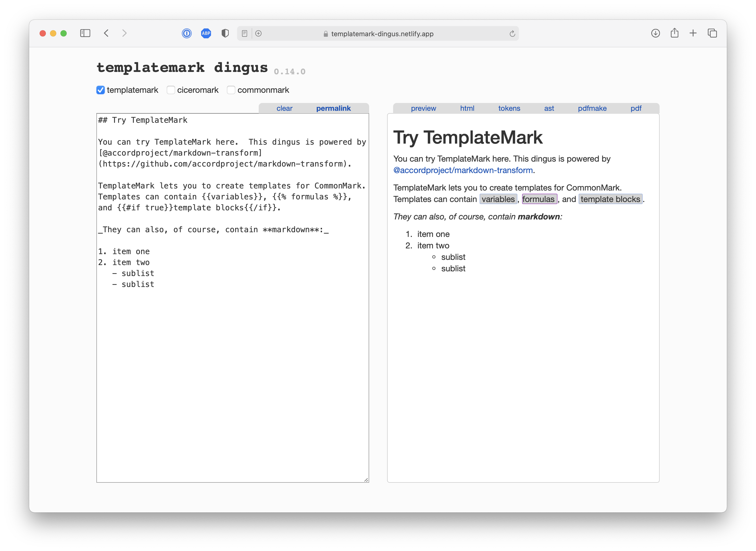The image size is (756, 551).
Task: Open the Share sheet icon
Action: click(x=674, y=33)
